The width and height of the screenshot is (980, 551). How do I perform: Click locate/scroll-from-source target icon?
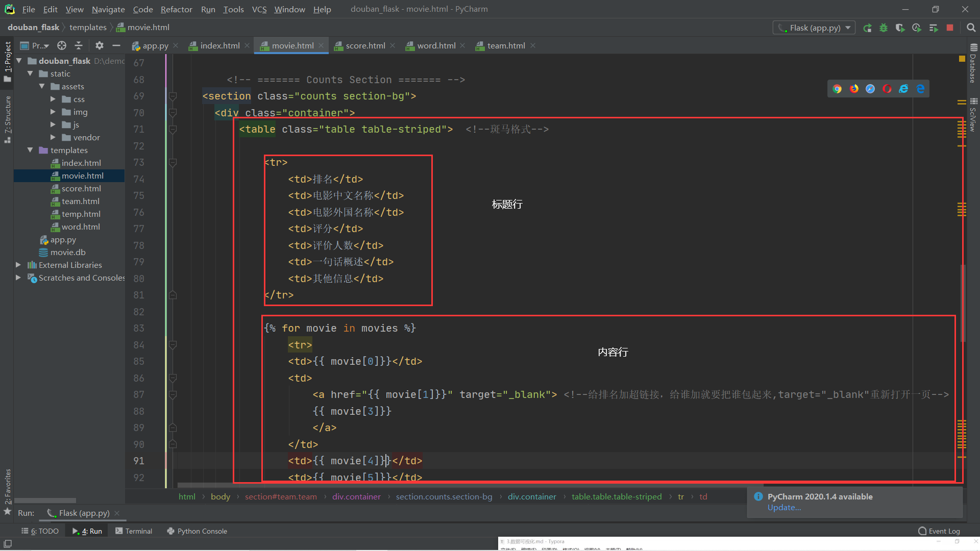click(62, 46)
